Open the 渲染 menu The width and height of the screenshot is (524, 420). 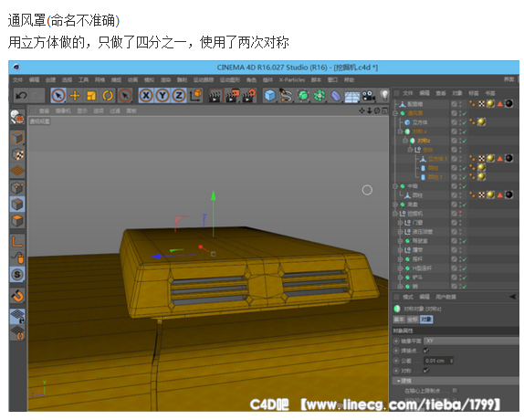click(165, 79)
